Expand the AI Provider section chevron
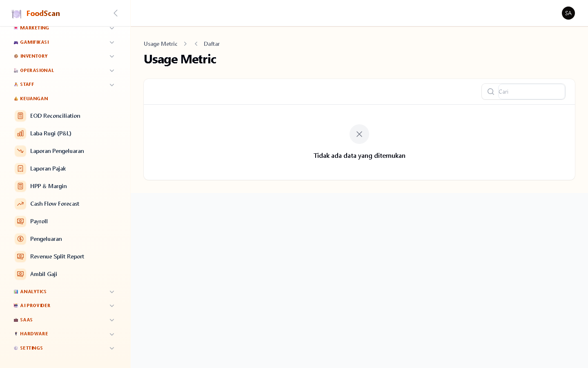Image resolution: width=588 pixels, height=368 pixels. point(112,306)
